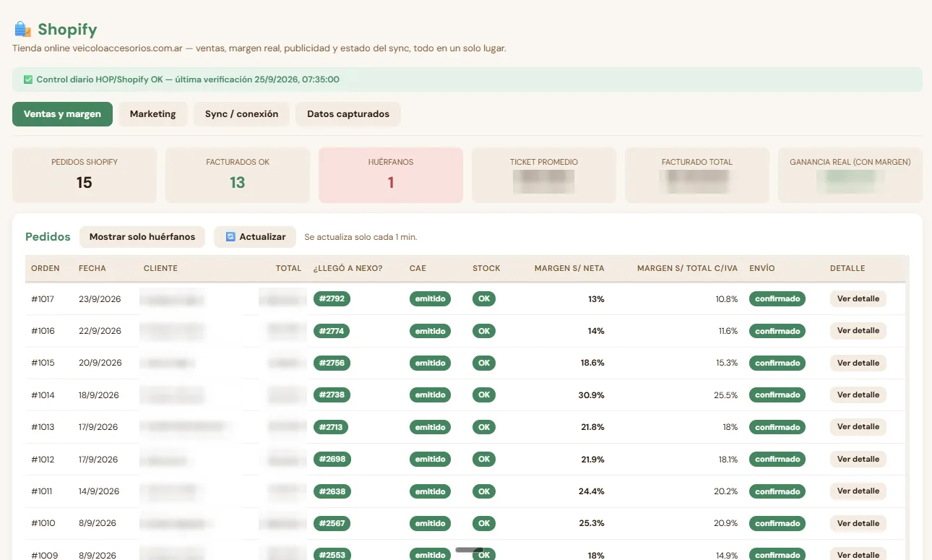The width and height of the screenshot is (932, 560).
Task: Click the emitido badge in row #1014
Action: tap(430, 395)
